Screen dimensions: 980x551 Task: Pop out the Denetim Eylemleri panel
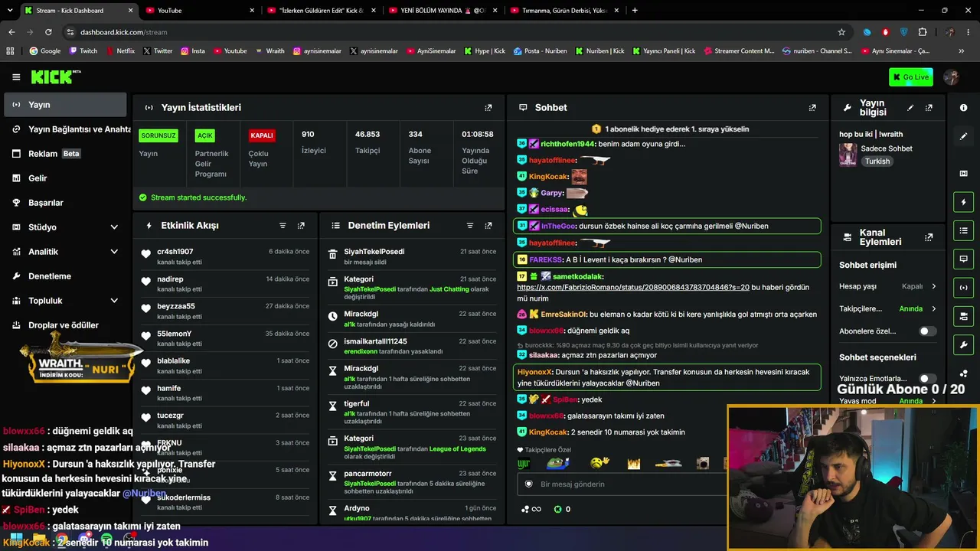coord(488,226)
